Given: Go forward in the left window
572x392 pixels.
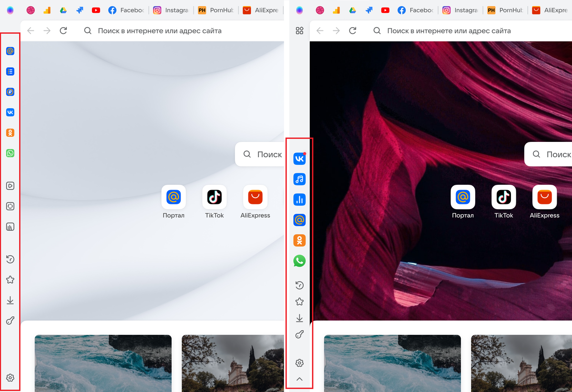Looking at the screenshot, I should pos(47,31).
